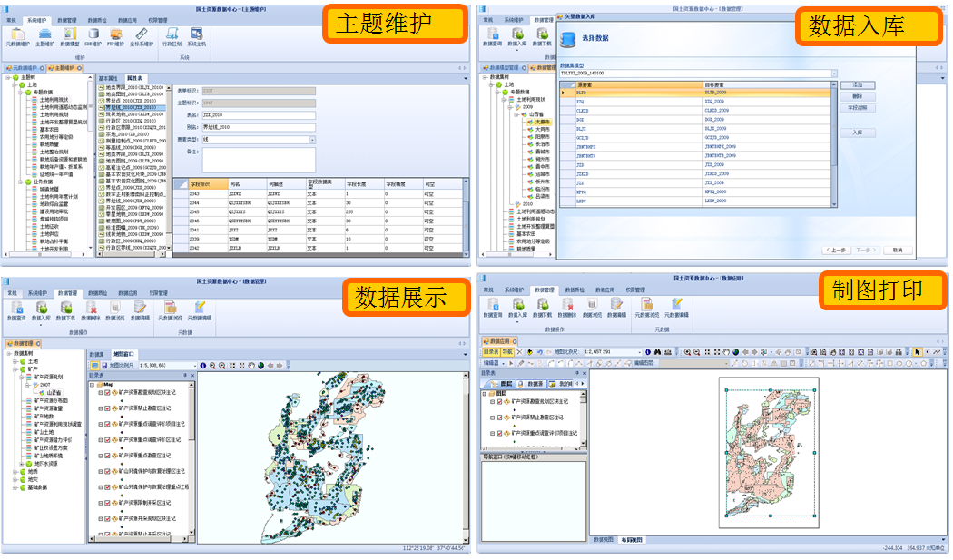Screen dimensions: 953x560
Task: Open the 数据模型 dropdown in 选择数据 dialog
Action: pyautogui.click(x=834, y=73)
